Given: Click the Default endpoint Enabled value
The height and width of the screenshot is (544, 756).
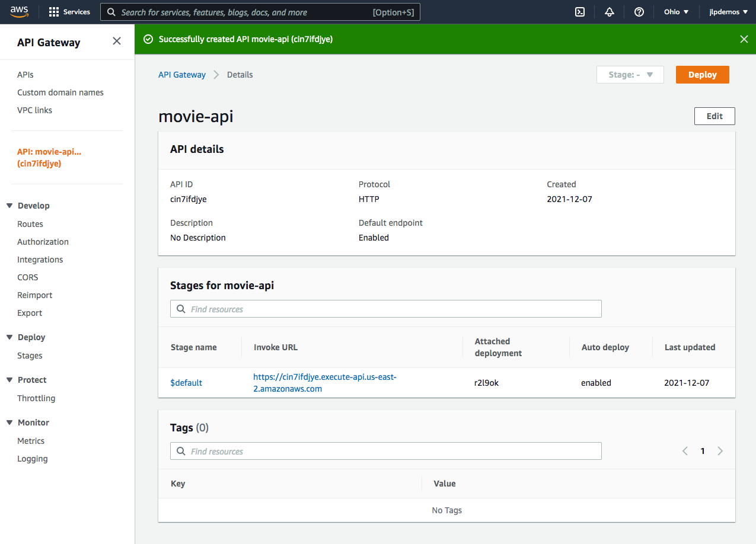Looking at the screenshot, I should (x=374, y=238).
